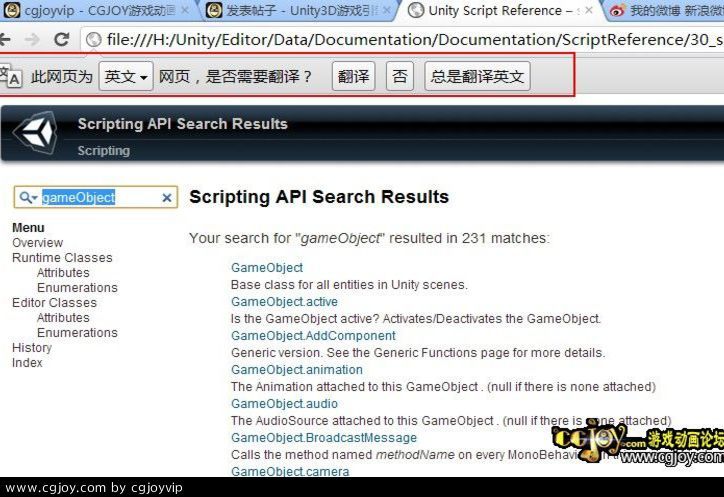
Task: Open the GameObject.BroadcastMessage result
Action: click(x=324, y=437)
